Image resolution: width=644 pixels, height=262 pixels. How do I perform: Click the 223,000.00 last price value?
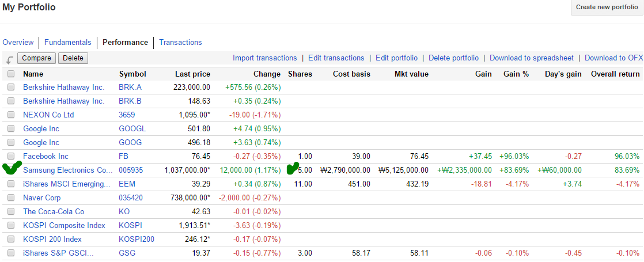click(x=192, y=87)
